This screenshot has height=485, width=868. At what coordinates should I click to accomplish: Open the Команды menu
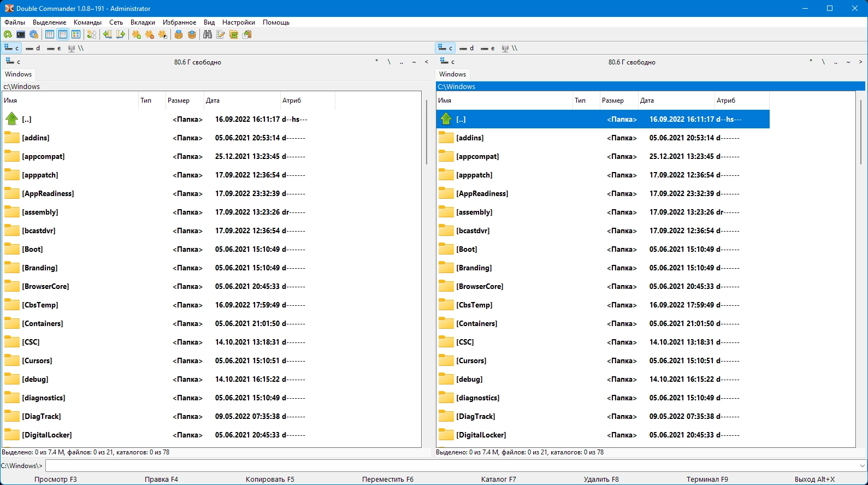(x=87, y=22)
